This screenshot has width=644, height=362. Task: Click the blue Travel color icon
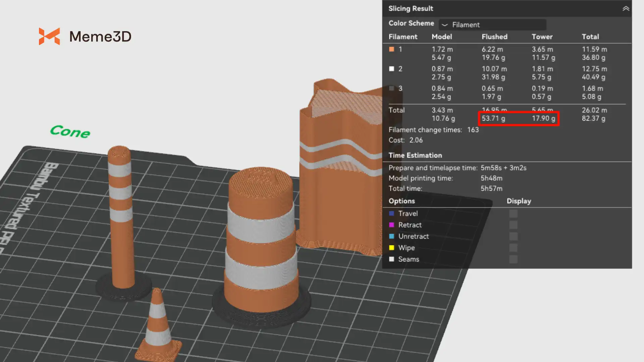(x=391, y=214)
